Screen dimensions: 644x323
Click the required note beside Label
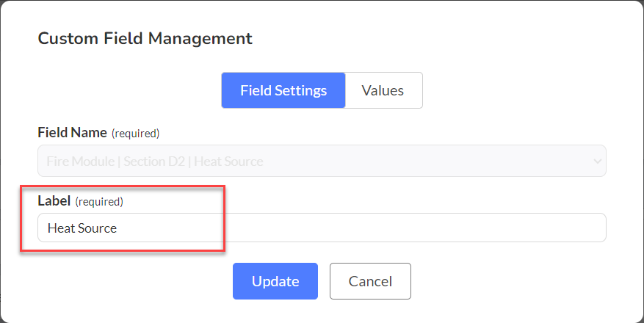tap(99, 202)
